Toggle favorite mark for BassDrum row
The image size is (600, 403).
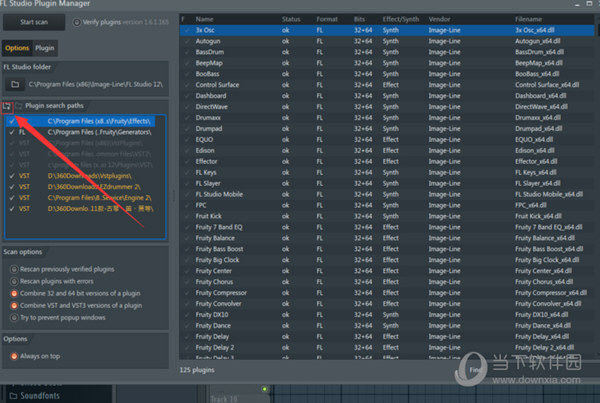[x=187, y=52]
